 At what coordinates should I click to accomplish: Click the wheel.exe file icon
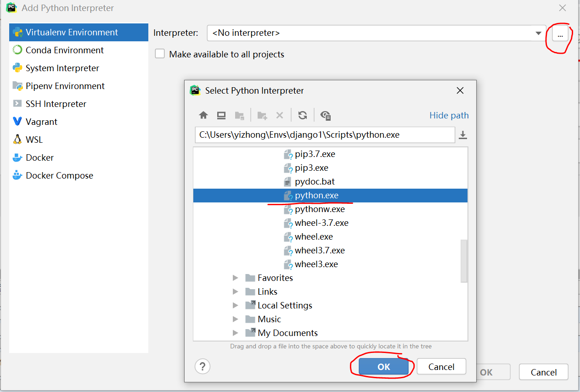[288, 237]
